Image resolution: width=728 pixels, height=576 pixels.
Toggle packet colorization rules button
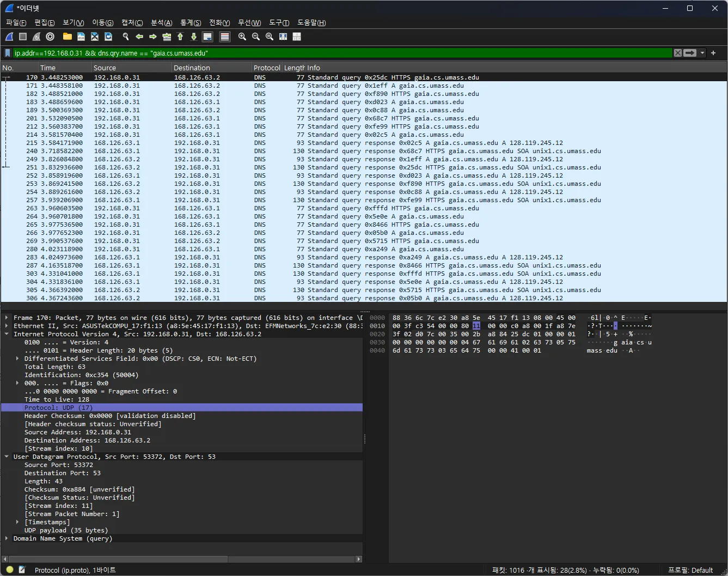[225, 37]
